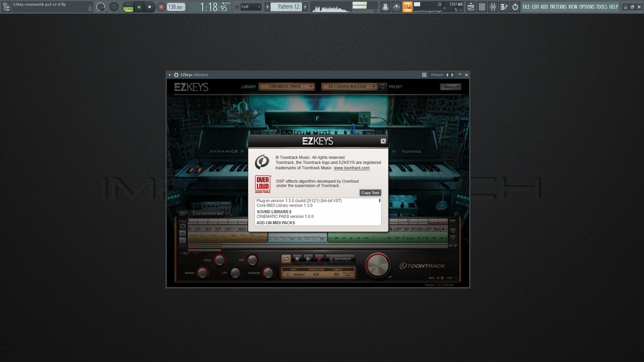The image size is (644, 362).
Task: Click the EZkeys record button
Action: point(319,258)
